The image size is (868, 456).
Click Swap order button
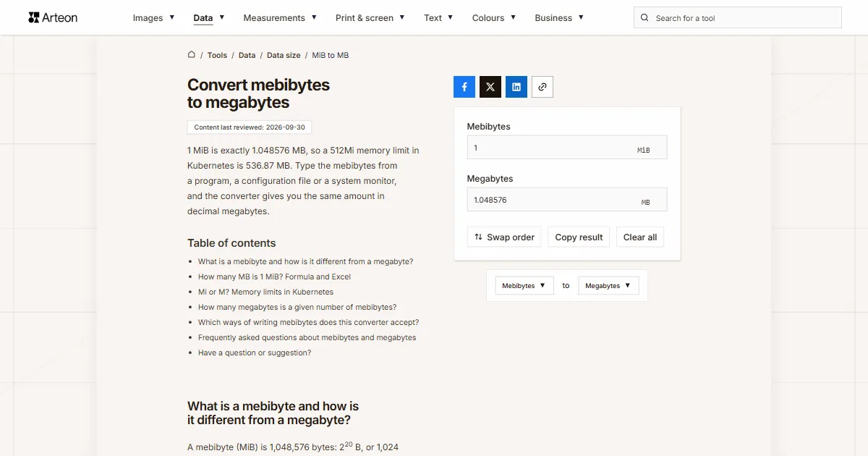tap(504, 237)
